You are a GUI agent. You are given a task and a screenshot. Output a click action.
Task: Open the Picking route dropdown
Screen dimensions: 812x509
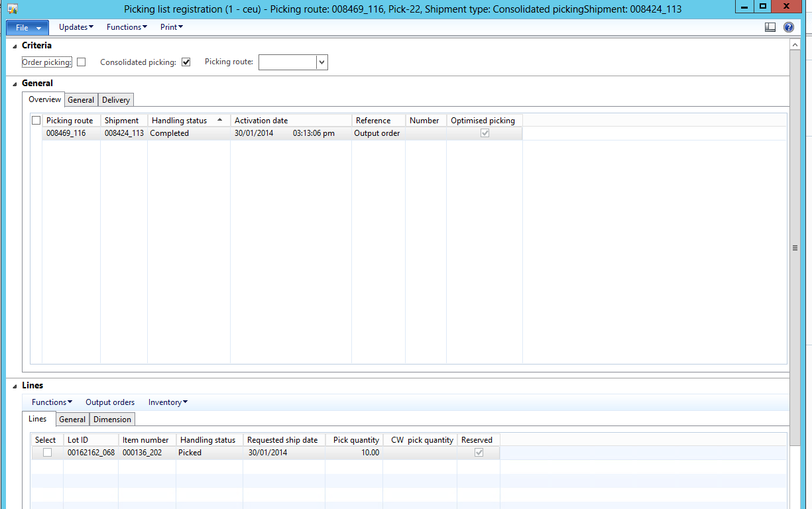pos(321,62)
